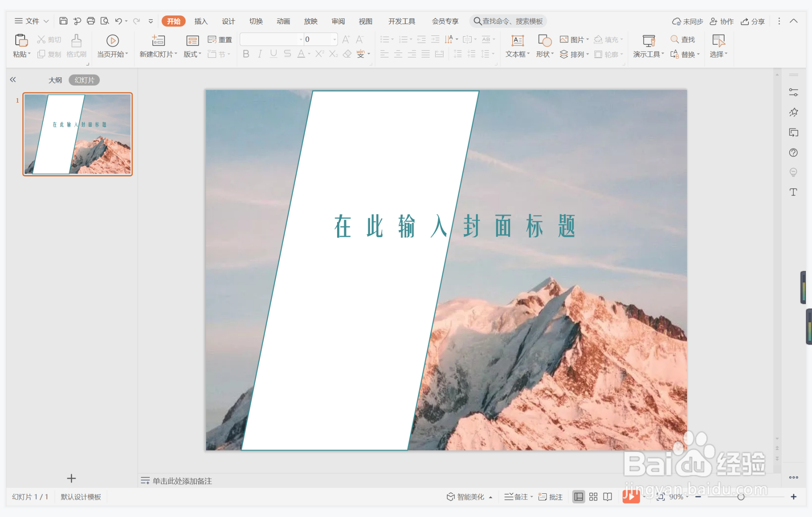The width and height of the screenshot is (812, 517).
Task: Click the Text Box icon
Action: [517, 40]
